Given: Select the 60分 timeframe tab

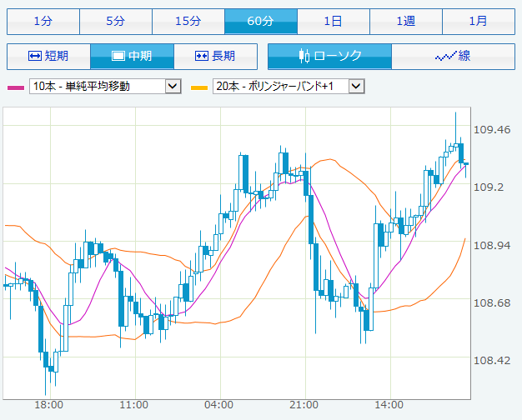Looking at the screenshot, I should coord(260,22).
